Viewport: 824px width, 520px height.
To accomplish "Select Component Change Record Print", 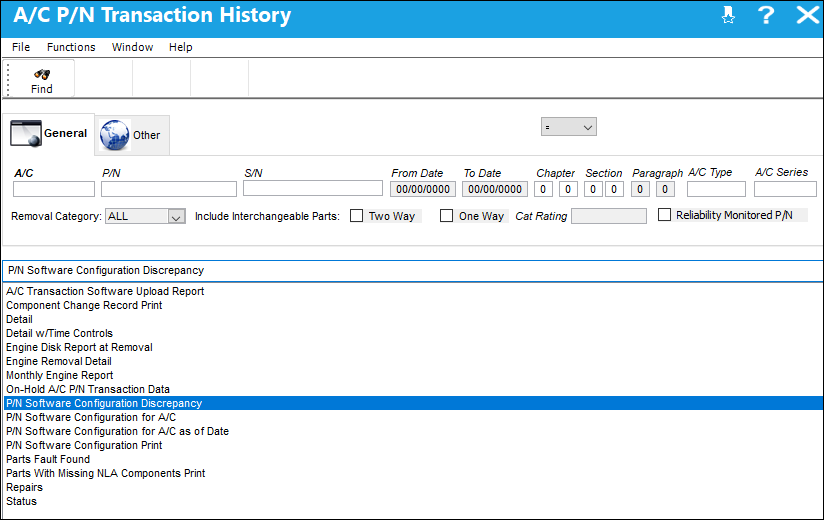I will click(84, 305).
